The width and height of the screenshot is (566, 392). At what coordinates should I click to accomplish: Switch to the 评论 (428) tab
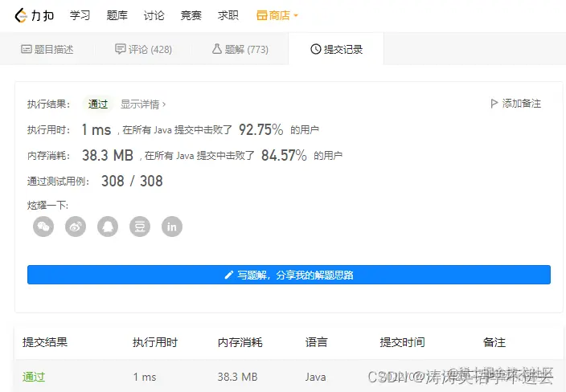(x=143, y=49)
